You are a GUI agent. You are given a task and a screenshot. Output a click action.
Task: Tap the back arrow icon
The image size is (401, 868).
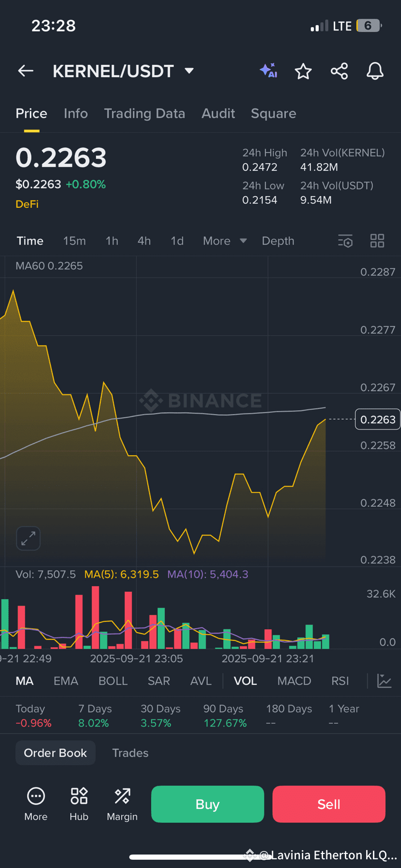click(x=26, y=71)
